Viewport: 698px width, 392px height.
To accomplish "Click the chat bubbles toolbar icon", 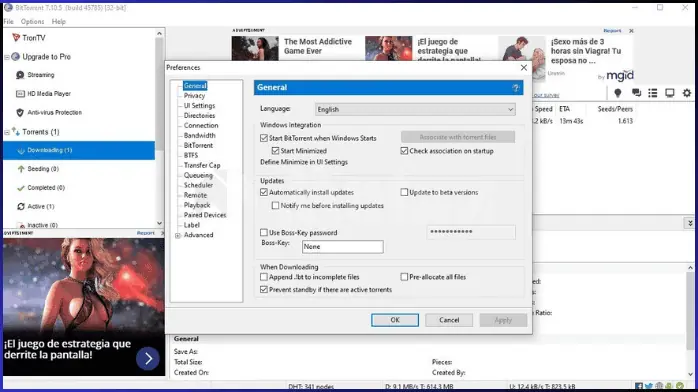I will [636, 93].
